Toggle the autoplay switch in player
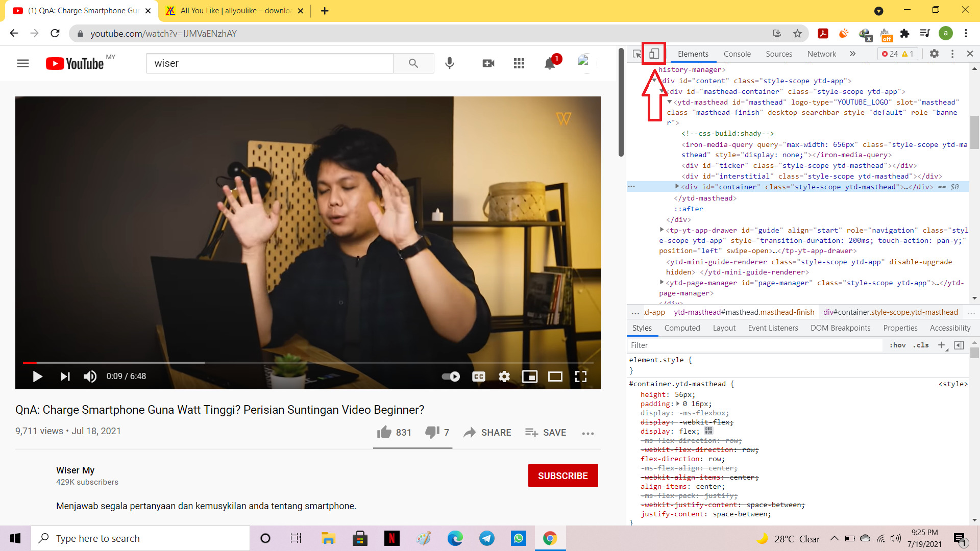Screen dimensions: 980x551 (451, 377)
